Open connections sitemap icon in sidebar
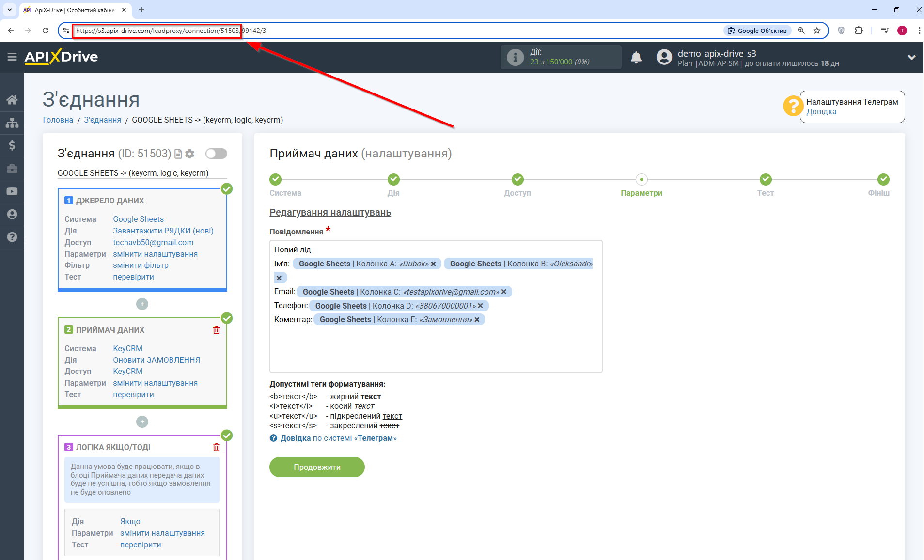Screen dimensions: 924x560 pyautogui.click(x=12, y=123)
